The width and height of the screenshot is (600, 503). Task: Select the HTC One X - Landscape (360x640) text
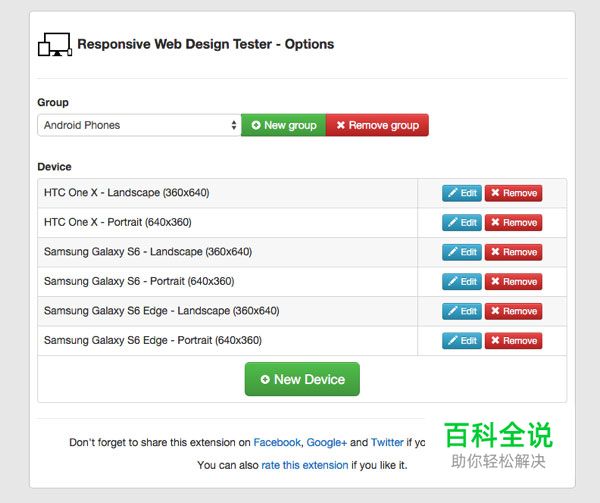click(127, 192)
